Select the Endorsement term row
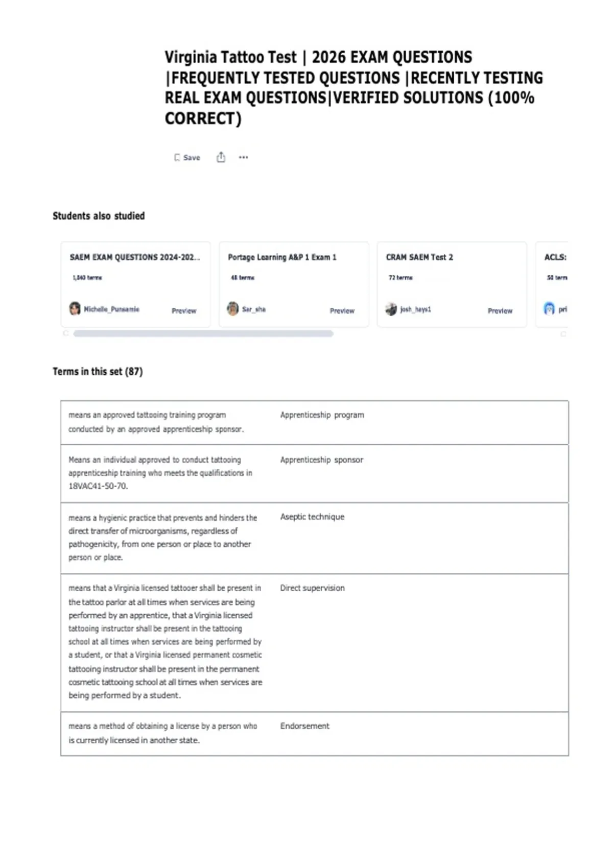Image resolution: width=613 pixels, height=868 pixels. 315,733
